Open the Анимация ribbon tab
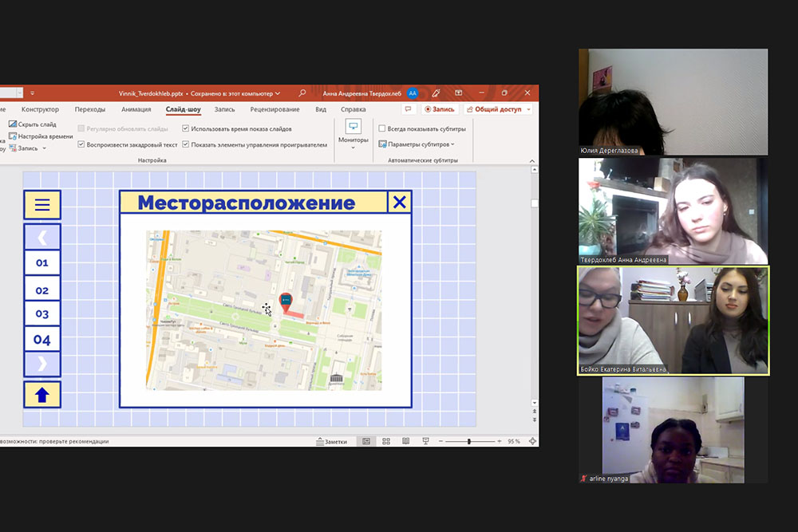This screenshot has width=798, height=532. point(136,109)
